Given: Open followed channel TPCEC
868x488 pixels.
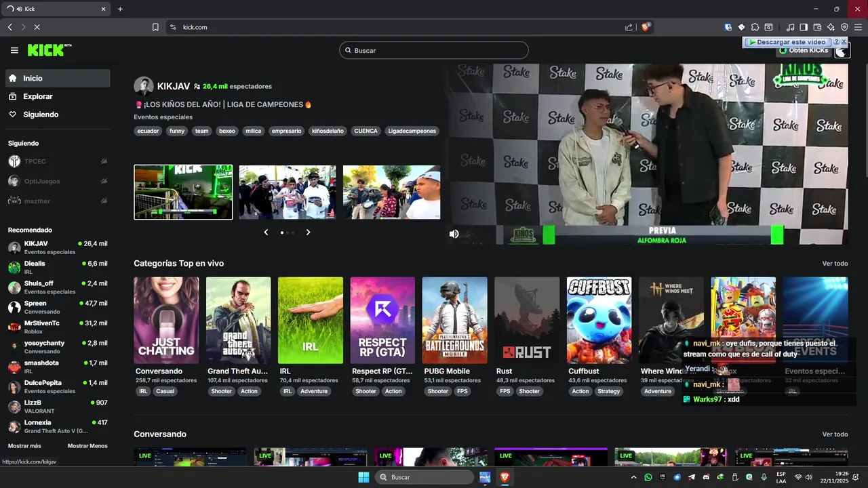Looking at the screenshot, I should [58, 161].
